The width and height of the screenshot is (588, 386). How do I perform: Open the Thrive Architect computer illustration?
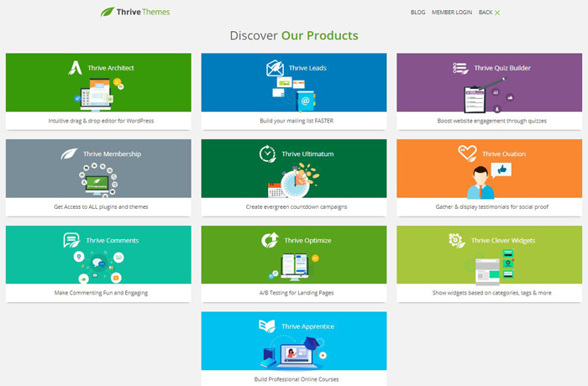pyautogui.click(x=98, y=95)
